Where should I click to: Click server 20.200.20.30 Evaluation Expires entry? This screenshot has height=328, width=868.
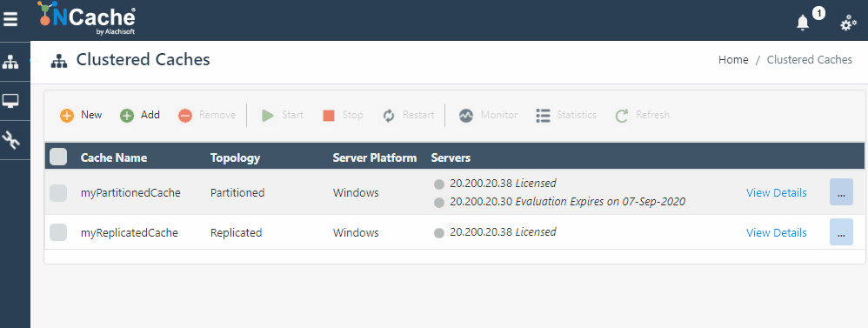click(x=567, y=202)
